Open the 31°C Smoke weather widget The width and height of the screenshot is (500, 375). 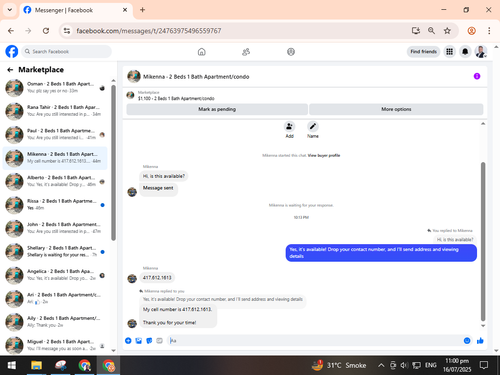click(x=339, y=365)
